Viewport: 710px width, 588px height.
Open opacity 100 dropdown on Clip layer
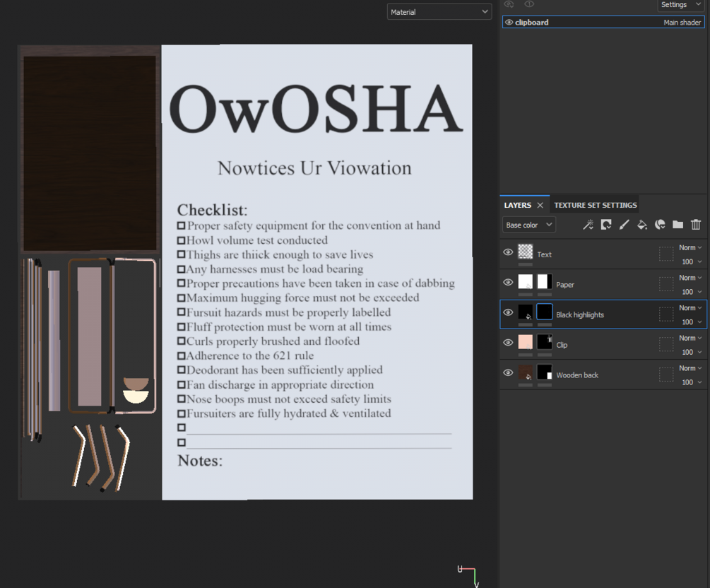tap(692, 352)
